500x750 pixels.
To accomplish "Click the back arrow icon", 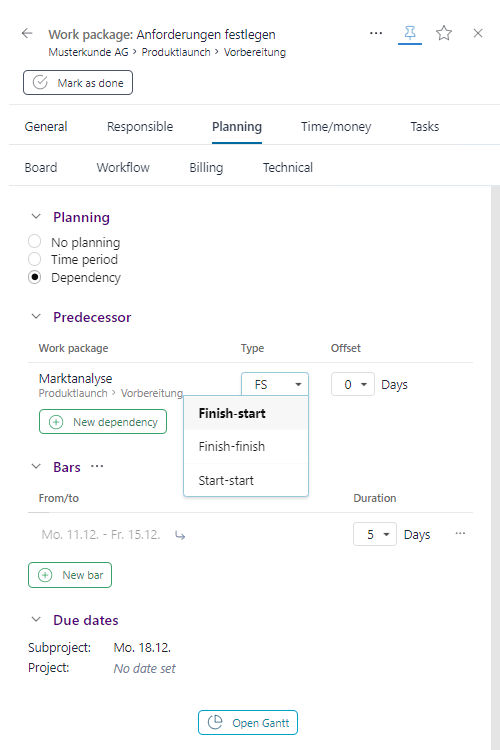I will (27, 33).
